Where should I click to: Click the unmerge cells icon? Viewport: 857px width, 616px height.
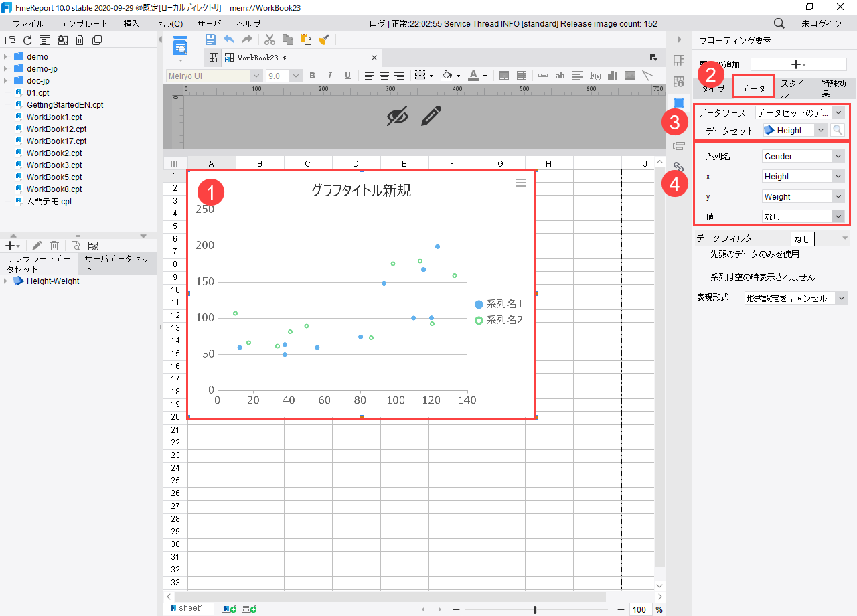tap(521, 76)
